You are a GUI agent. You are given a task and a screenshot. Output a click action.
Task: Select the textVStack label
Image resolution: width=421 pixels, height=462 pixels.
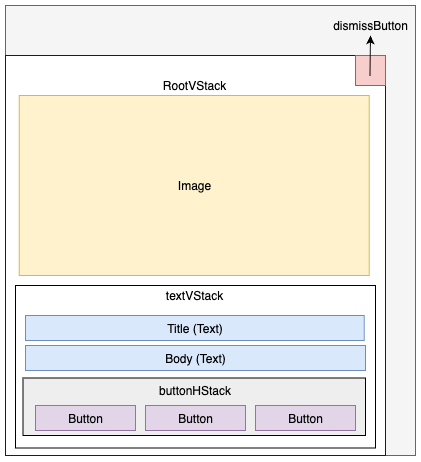click(x=194, y=296)
